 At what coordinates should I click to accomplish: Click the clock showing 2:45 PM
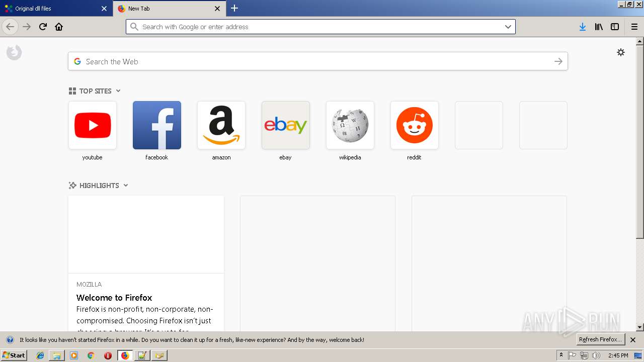point(618,355)
